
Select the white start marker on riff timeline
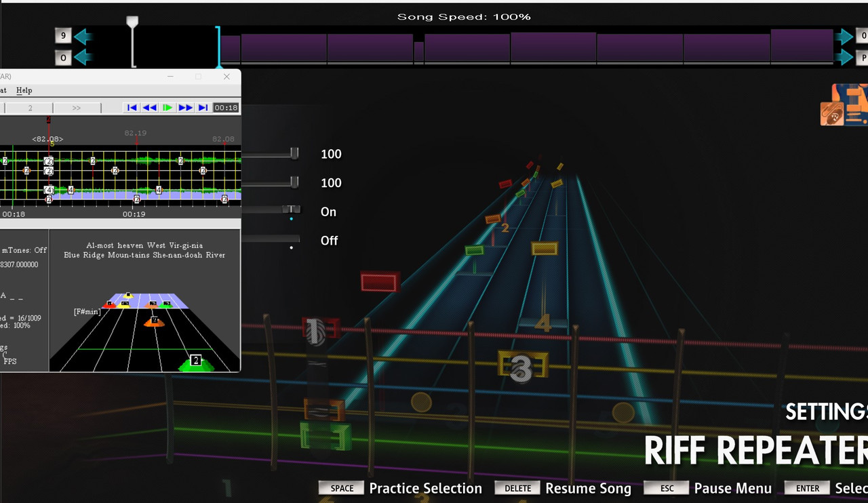point(133,41)
